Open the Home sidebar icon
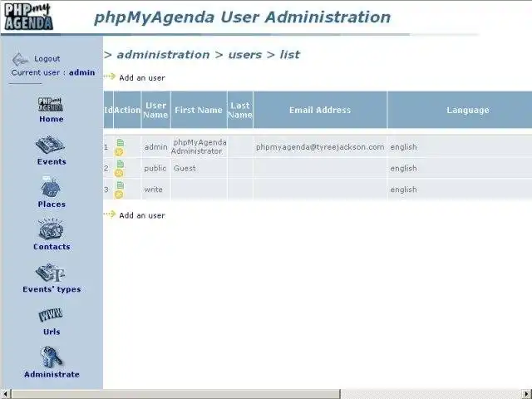 (x=50, y=104)
